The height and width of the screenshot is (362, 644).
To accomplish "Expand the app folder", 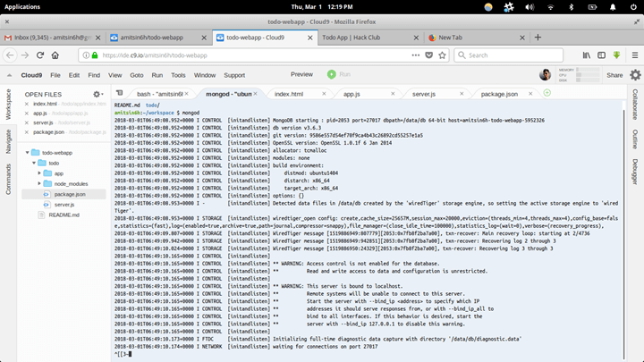I will click(39, 173).
